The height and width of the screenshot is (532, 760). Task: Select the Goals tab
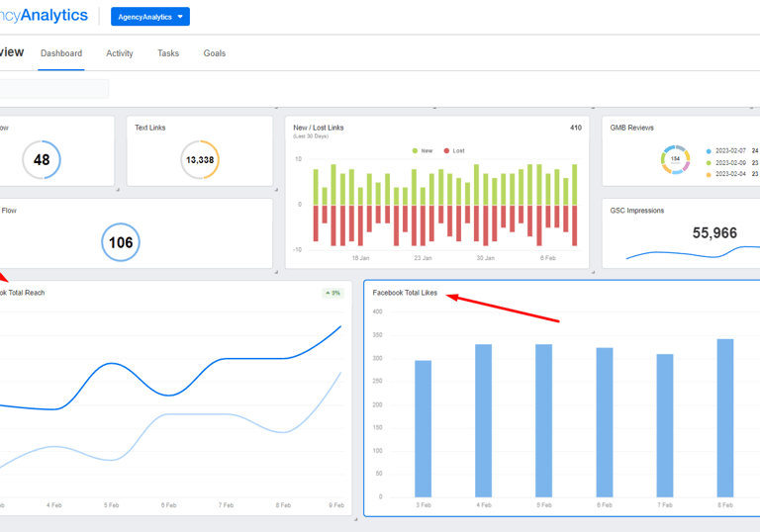214,53
